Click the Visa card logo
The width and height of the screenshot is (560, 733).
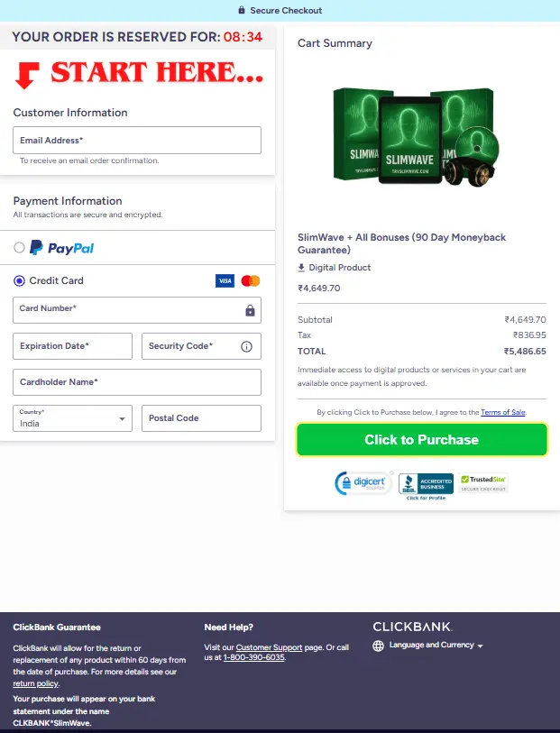(x=225, y=281)
